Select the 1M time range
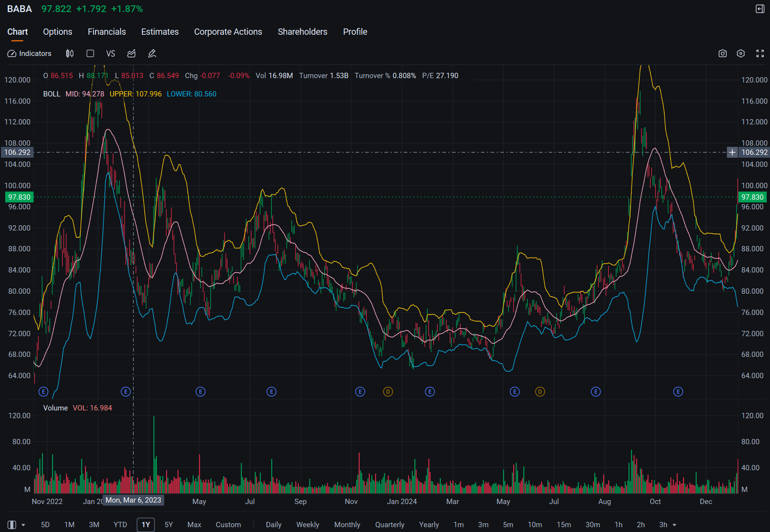The width and height of the screenshot is (770, 532). (x=70, y=525)
